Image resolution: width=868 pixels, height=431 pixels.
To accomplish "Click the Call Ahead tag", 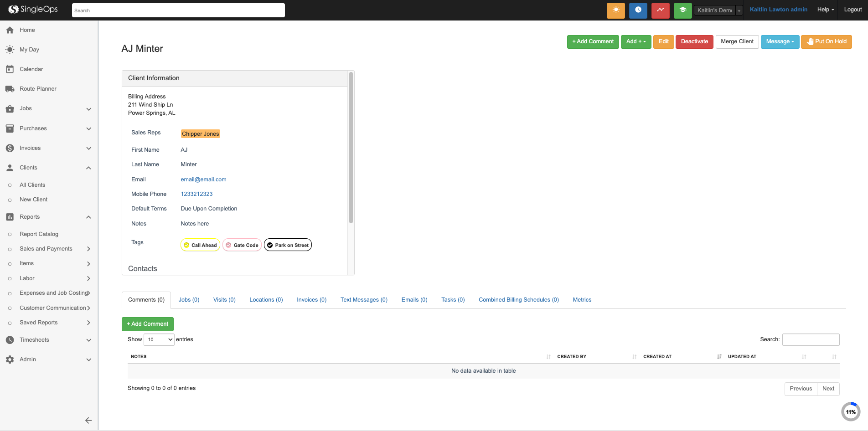I will (200, 245).
